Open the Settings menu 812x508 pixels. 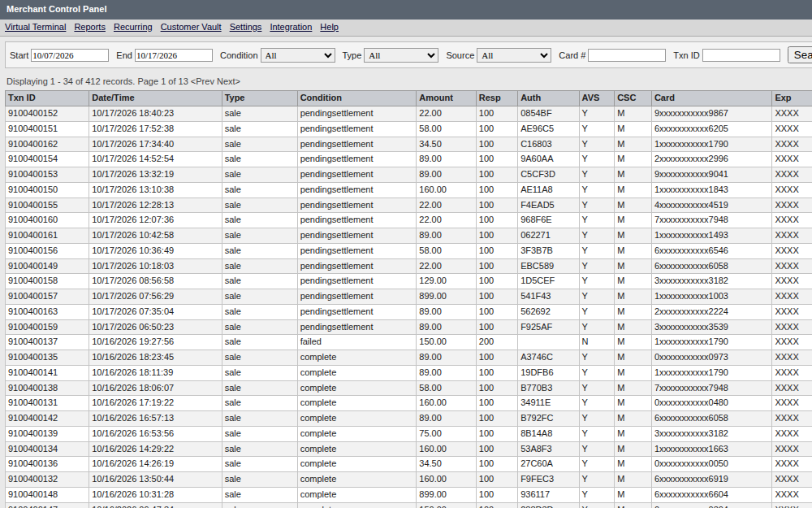[245, 27]
